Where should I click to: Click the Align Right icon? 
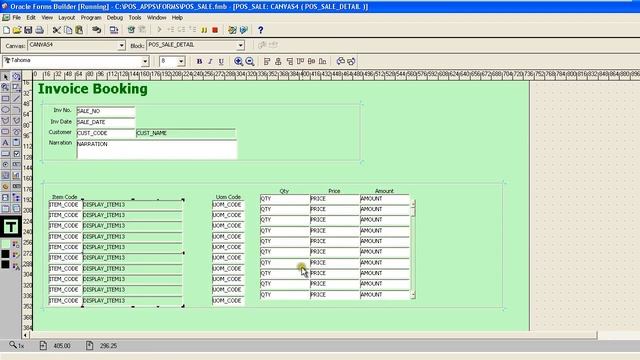(x=289, y=61)
